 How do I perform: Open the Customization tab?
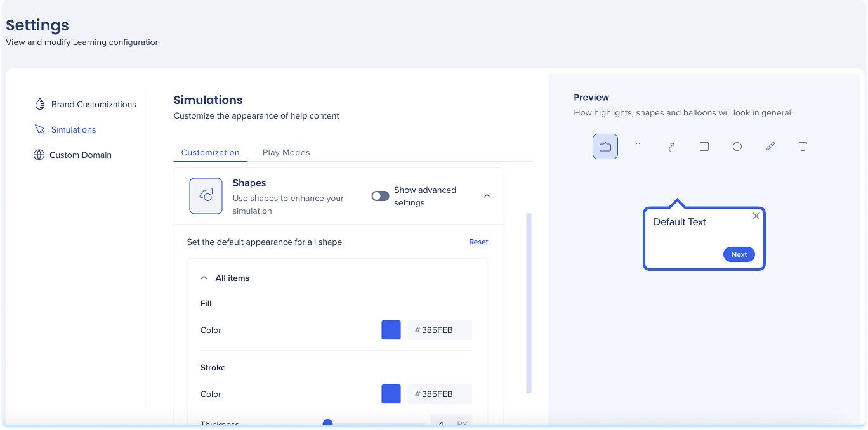[210, 153]
